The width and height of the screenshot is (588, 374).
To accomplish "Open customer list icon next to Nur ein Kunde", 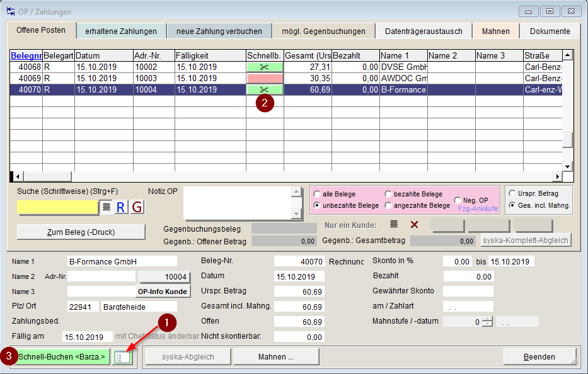I will coord(394,225).
